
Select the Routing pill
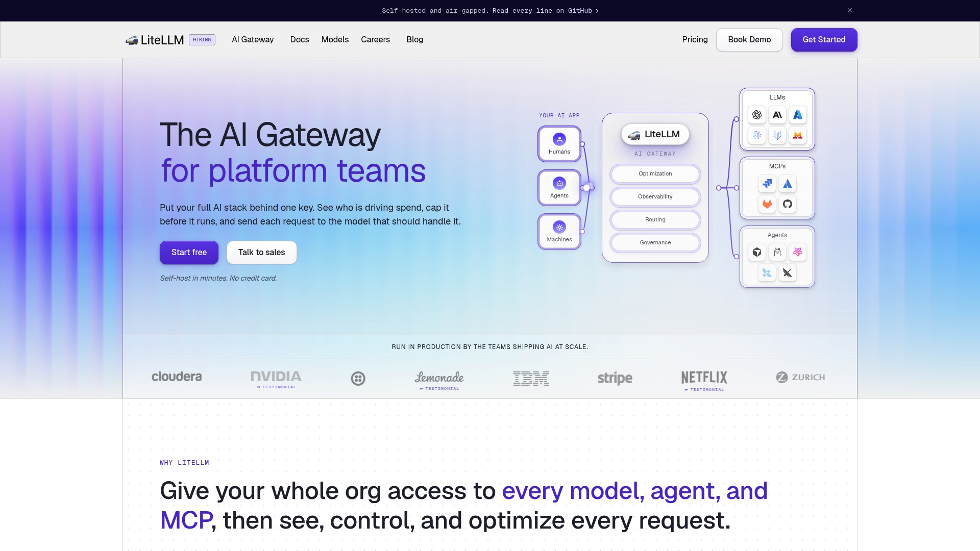point(655,220)
